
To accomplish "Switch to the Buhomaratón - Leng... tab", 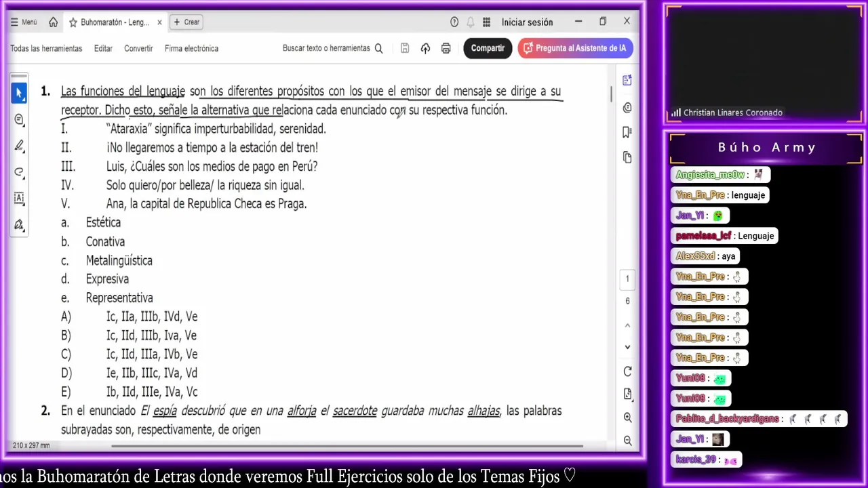I will (115, 22).
